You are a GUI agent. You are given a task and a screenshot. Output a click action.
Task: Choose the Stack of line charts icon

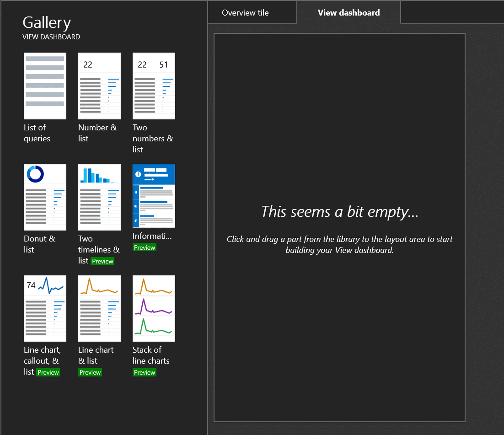coord(154,308)
